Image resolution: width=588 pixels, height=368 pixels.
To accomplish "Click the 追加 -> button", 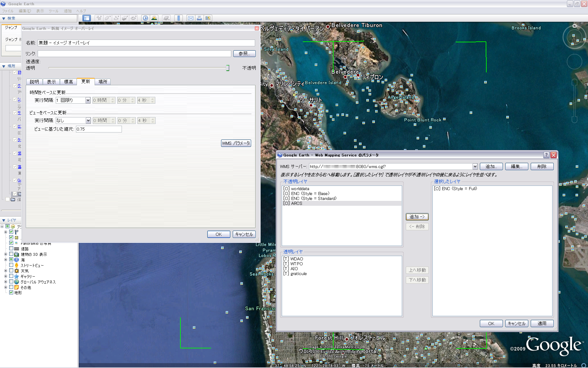I will (417, 217).
